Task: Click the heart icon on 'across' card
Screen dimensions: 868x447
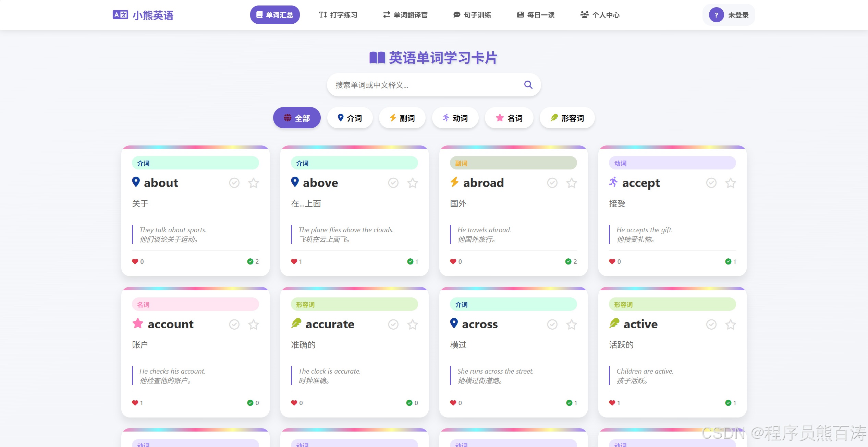Action: point(453,403)
